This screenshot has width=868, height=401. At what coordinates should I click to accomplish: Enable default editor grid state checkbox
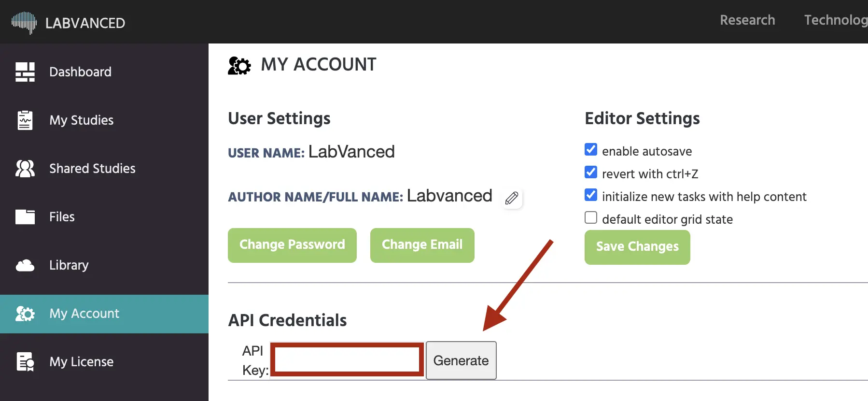[x=591, y=217]
